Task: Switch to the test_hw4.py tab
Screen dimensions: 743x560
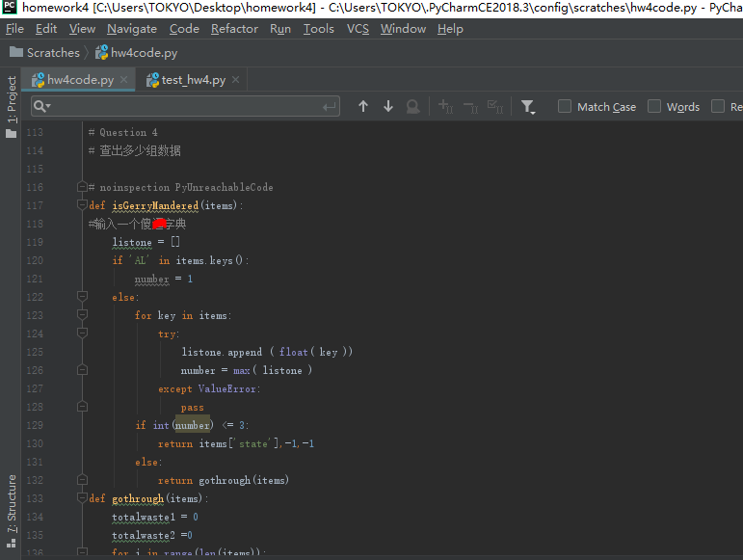Action: pos(193,80)
